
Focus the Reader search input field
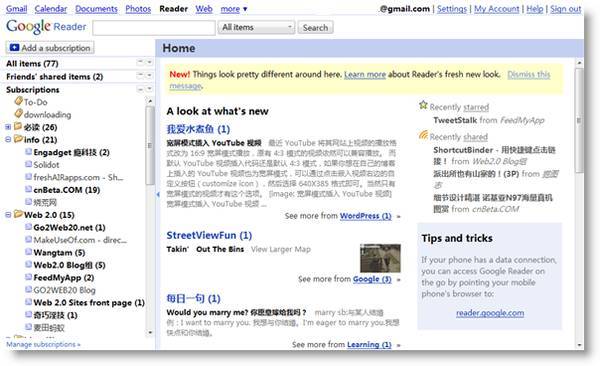tap(154, 28)
